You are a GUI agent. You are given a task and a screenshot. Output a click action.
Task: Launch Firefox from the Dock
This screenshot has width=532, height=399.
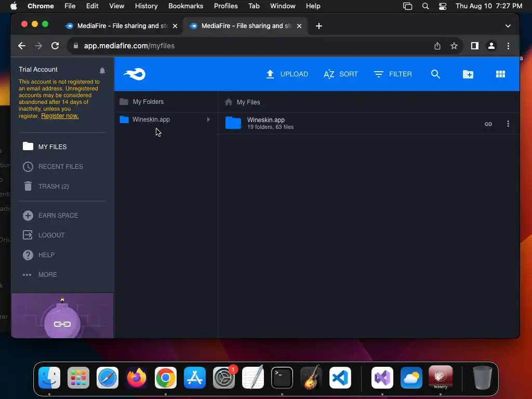(x=137, y=377)
